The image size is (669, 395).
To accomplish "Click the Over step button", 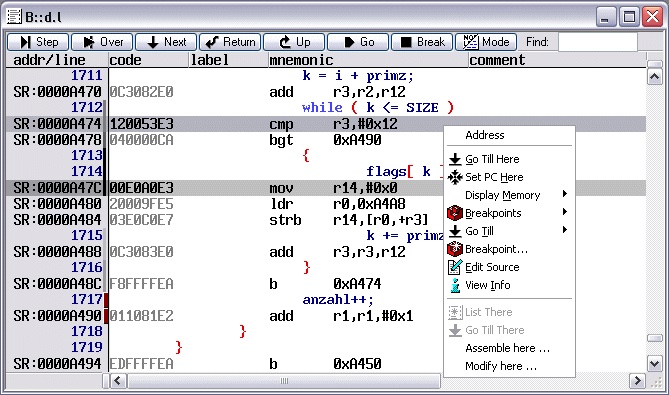I will (x=102, y=42).
